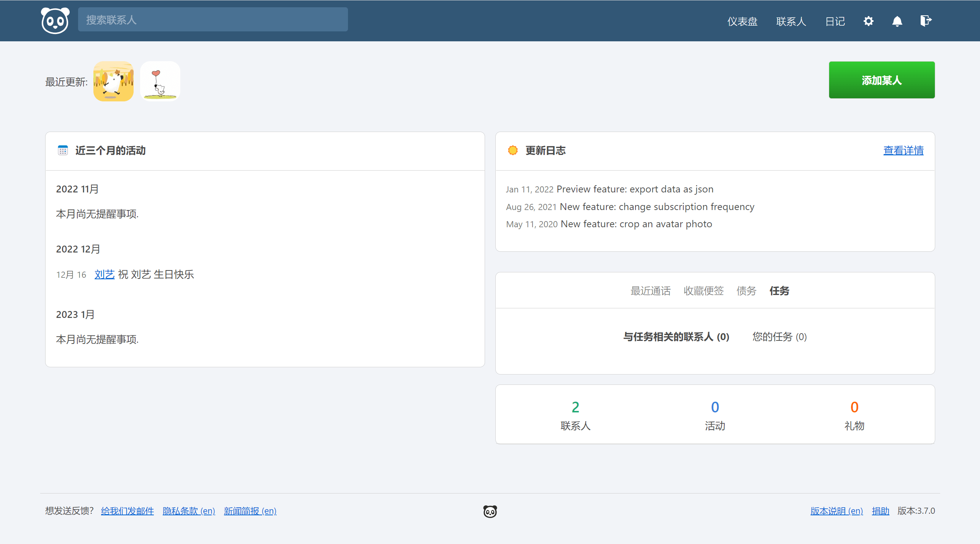Open settings via the gear icon
Screen dimensions: 980x544
click(868, 21)
